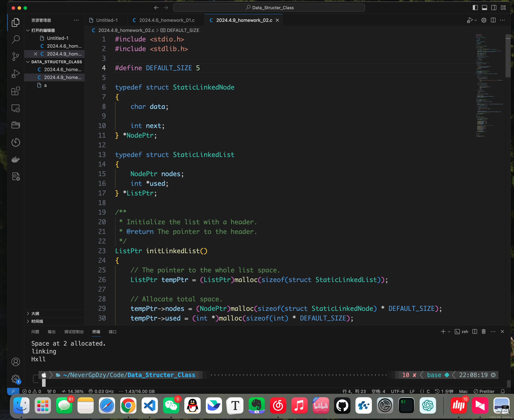Open the Run and Debug view
The image size is (514, 420).
(15, 74)
